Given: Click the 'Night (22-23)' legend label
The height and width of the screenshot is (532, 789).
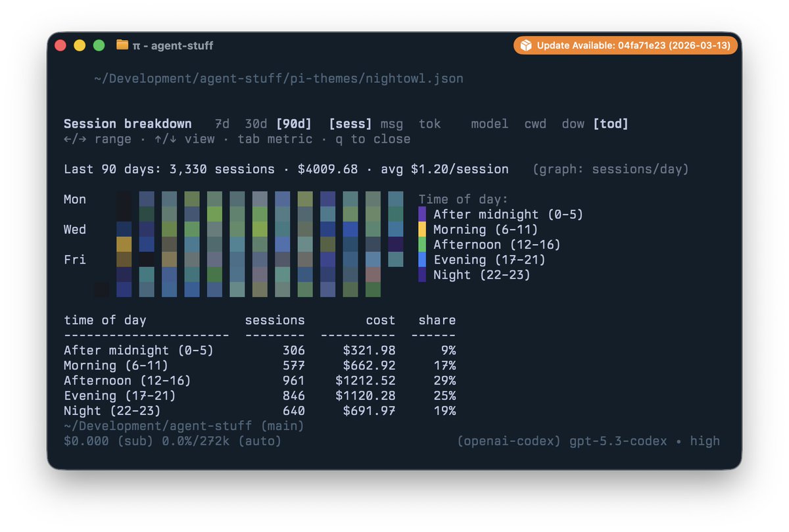Looking at the screenshot, I should [482, 275].
